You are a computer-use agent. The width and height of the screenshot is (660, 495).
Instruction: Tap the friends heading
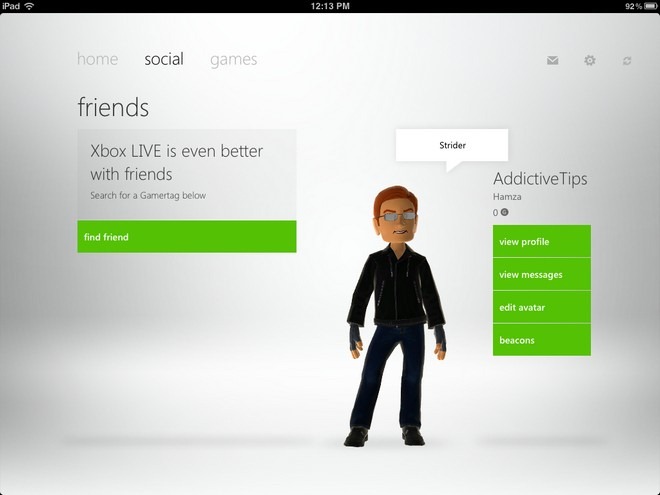113,107
